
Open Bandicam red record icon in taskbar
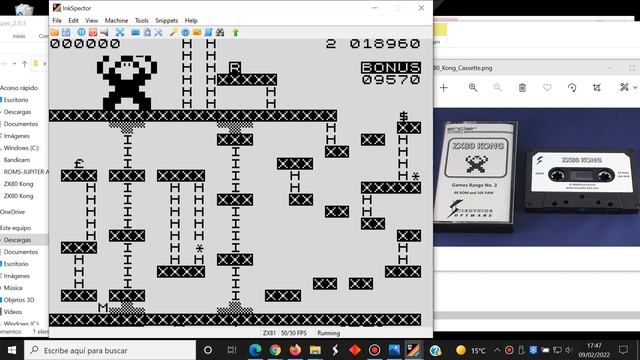click(374, 350)
